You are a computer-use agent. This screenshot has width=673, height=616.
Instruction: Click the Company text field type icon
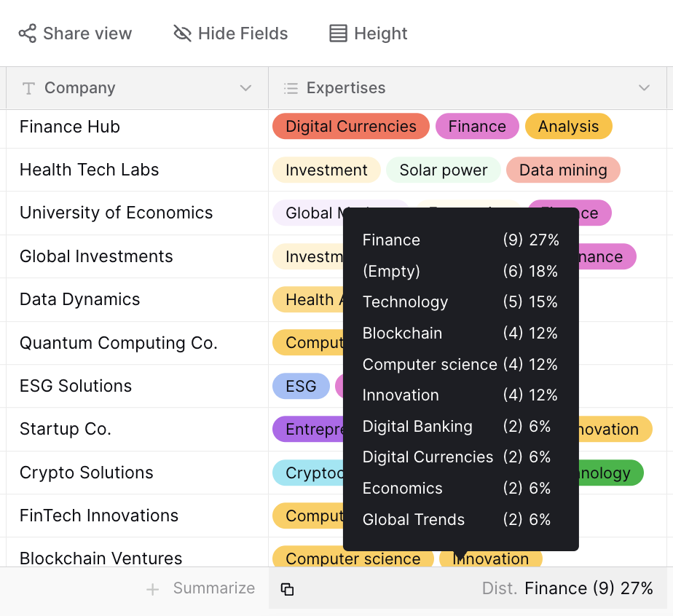(29, 89)
